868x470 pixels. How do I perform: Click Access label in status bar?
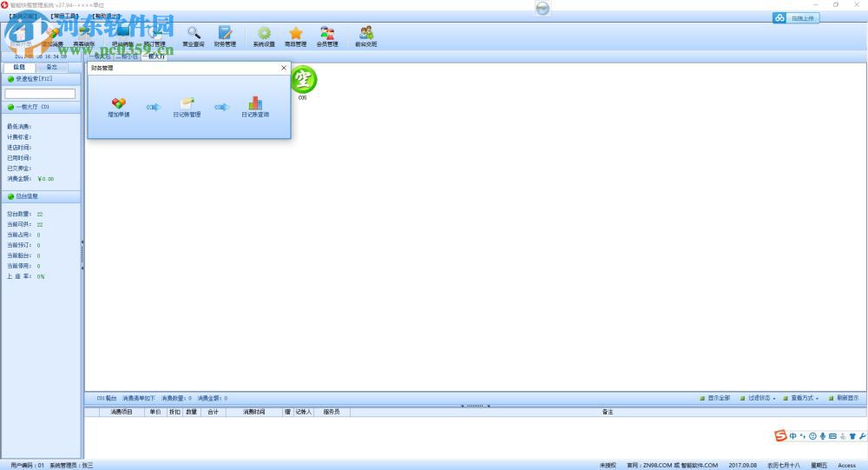(x=846, y=466)
